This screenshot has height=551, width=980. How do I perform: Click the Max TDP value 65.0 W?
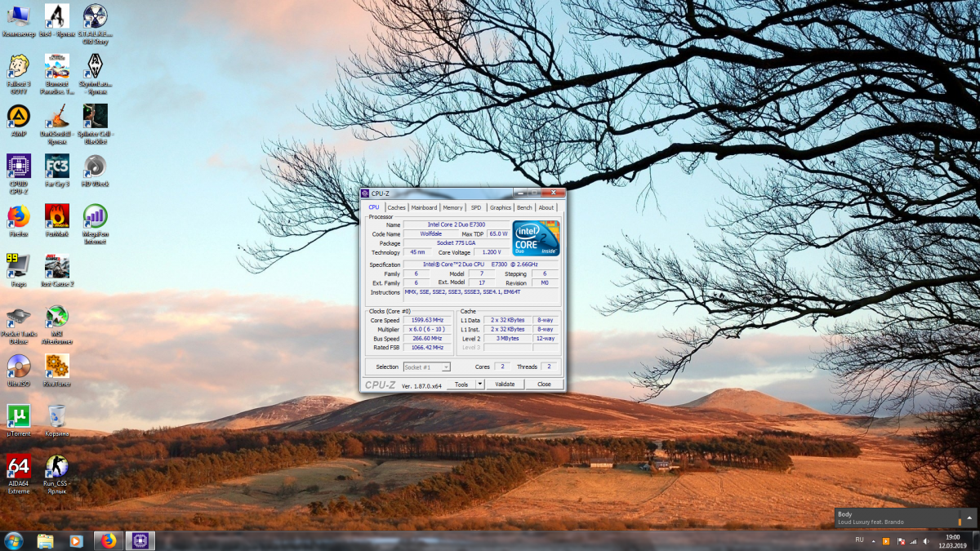498,233
